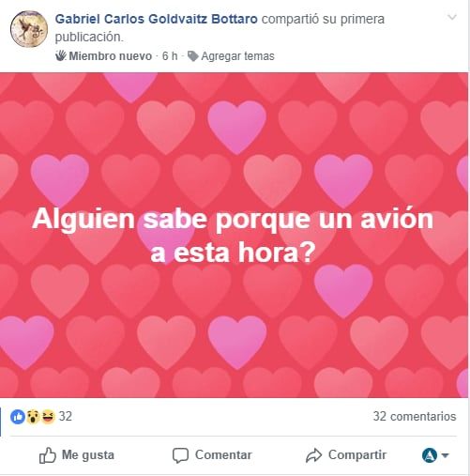Open the post options chevron at top right
470x476 pixels.
pyautogui.click(x=452, y=17)
